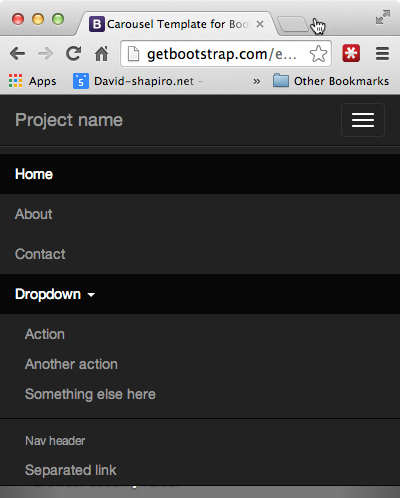This screenshot has width=400, height=498.
Task: Open the red asterisk extension icon
Action: 351,53
